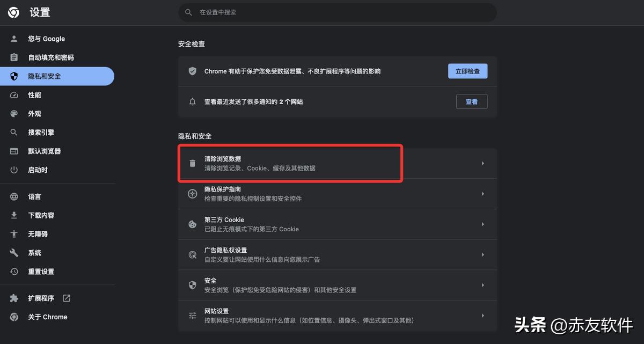
Task: Click the trash icon beside 清除浏览数据
Action: coord(192,163)
